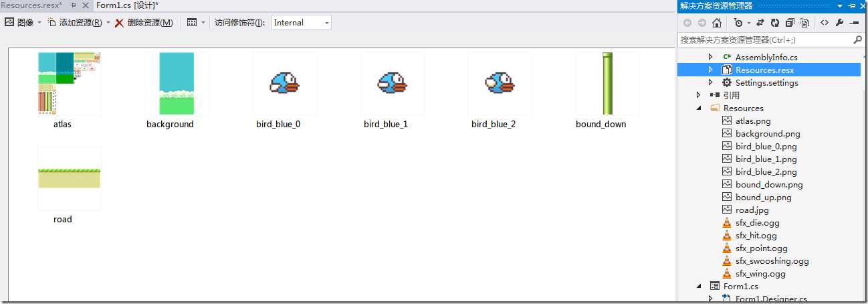The height and width of the screenshot is (304, 868).
Task: Expand the Form1.Designer.cs node
Action: click(711, 299)
